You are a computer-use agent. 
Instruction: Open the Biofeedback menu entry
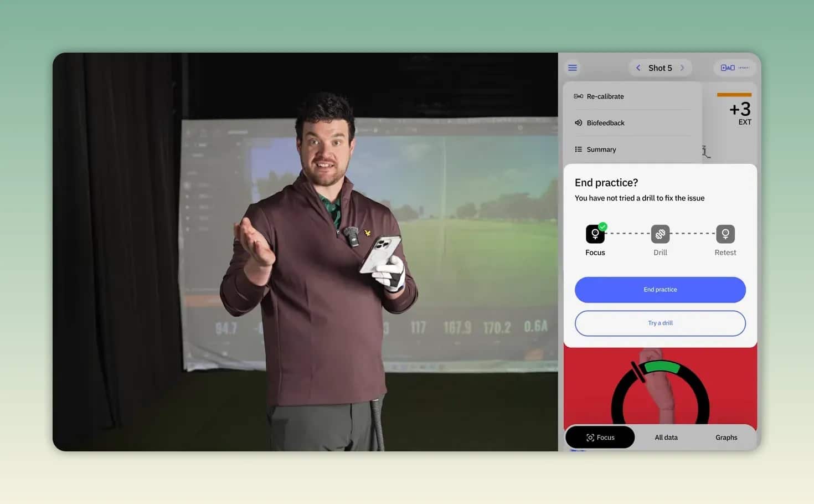click(633, 123)
